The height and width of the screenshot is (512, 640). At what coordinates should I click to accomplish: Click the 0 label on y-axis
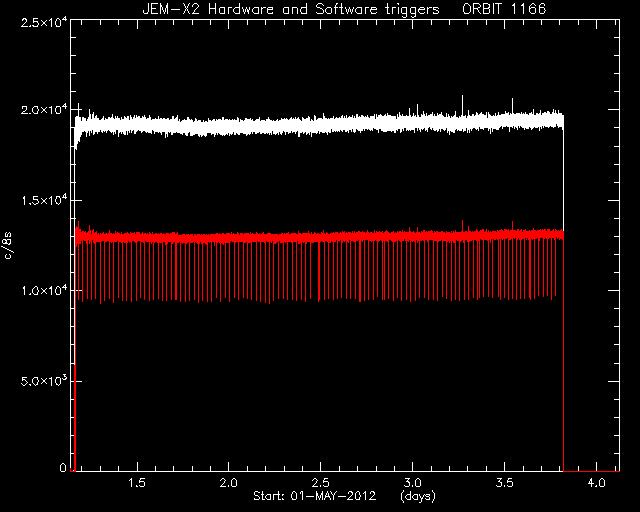click(63, 468)
